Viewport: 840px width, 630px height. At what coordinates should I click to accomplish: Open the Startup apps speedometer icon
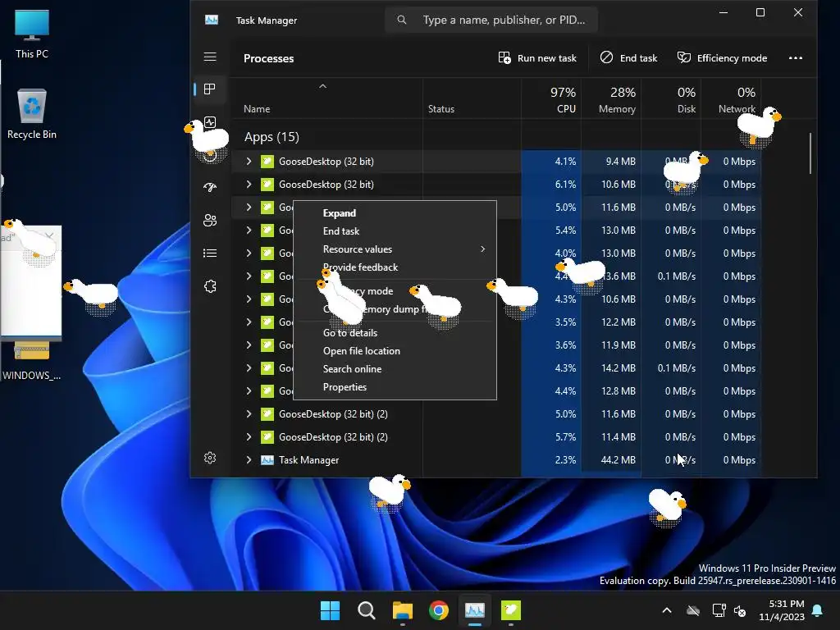[210, 187]
